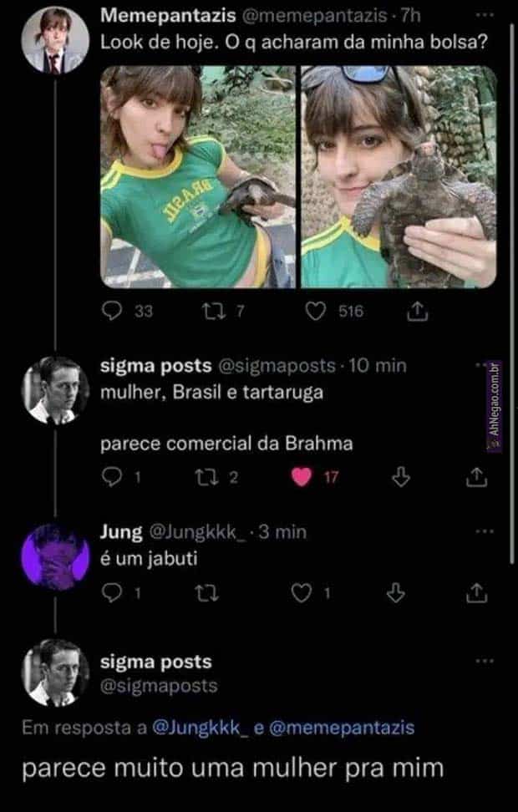518x812 pixels.
Task: Open the right photo holding the tortoise
Action: pos(399,177)
